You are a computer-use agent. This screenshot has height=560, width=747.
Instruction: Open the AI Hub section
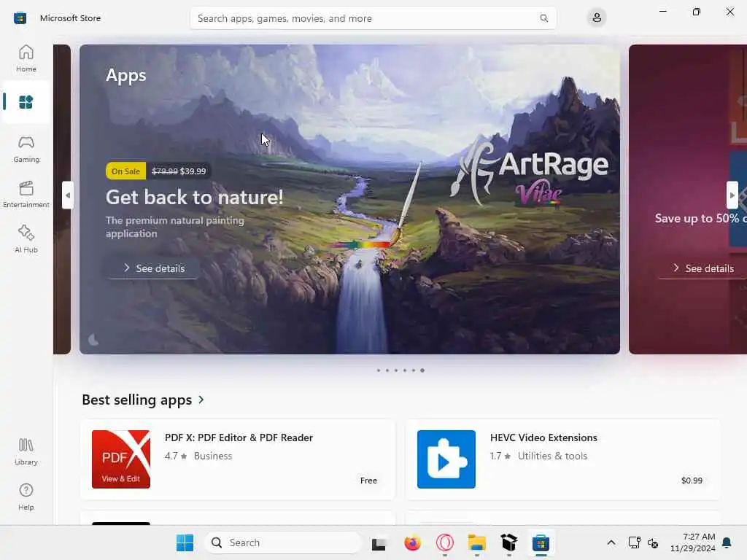coord(26,239)
